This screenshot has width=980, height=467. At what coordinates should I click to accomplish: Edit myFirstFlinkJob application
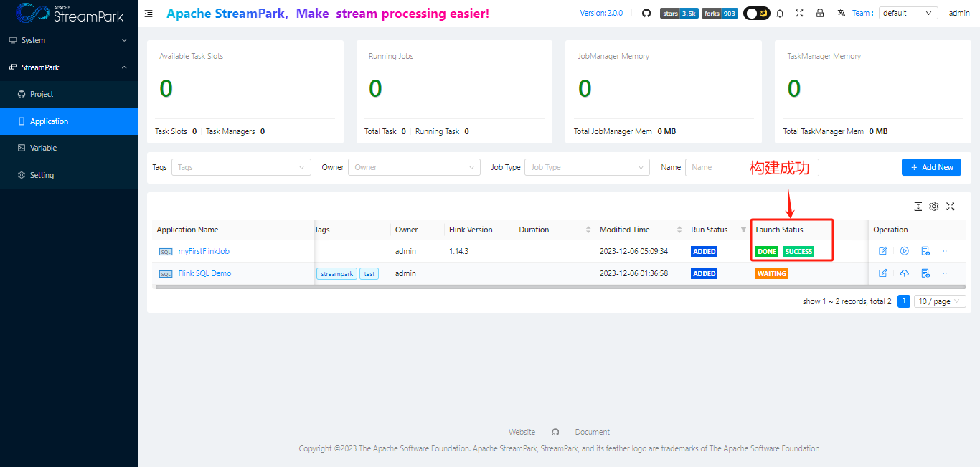883,251
